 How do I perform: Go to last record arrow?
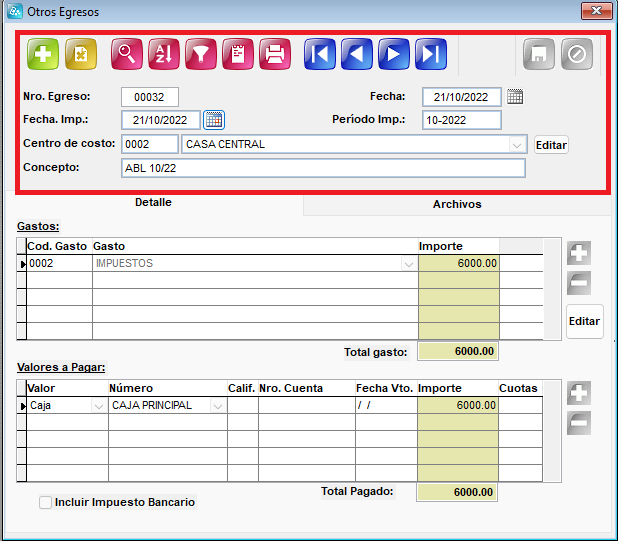(431, 54)
